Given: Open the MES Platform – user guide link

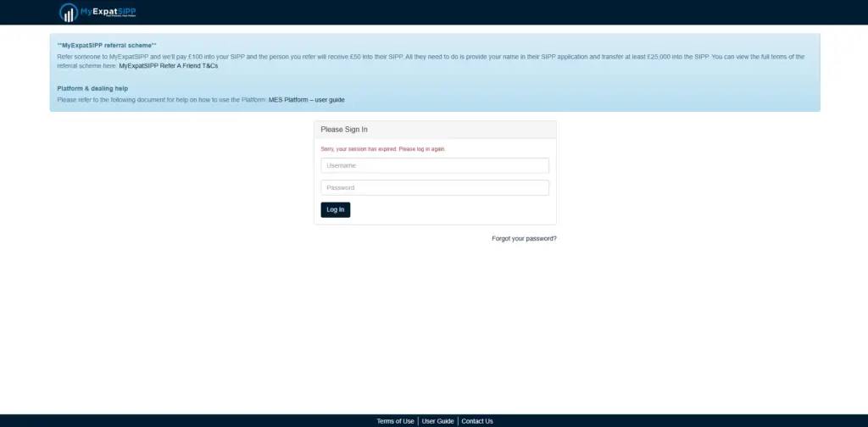Looking at the screenshot, I should [x=307, y=100].
